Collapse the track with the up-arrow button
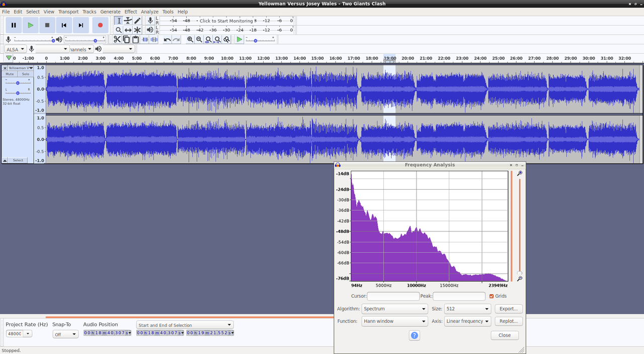This screenshot has width=644, height=354. coord(5,160)
